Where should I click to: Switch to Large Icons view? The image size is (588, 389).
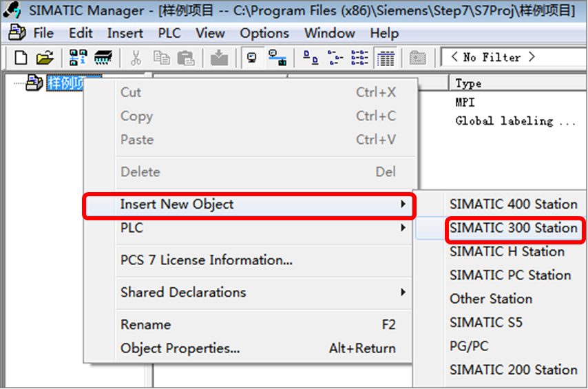(x=311, y=58)
